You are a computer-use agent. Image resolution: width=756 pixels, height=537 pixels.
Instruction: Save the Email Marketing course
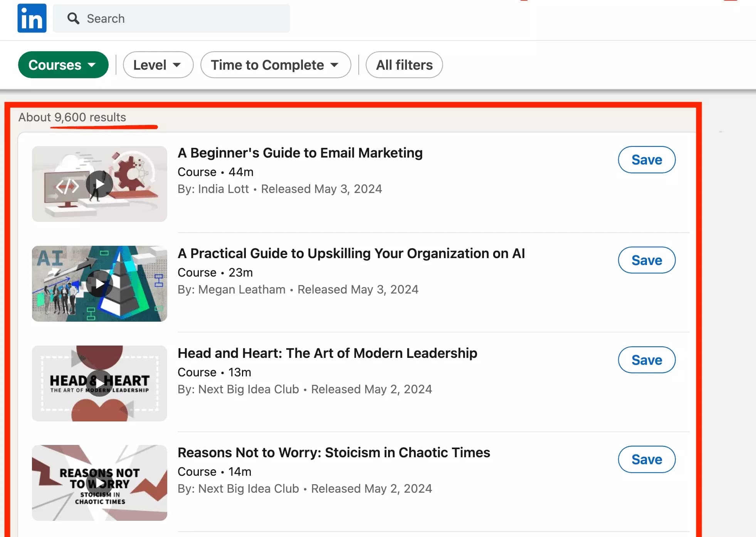point(647,159)
